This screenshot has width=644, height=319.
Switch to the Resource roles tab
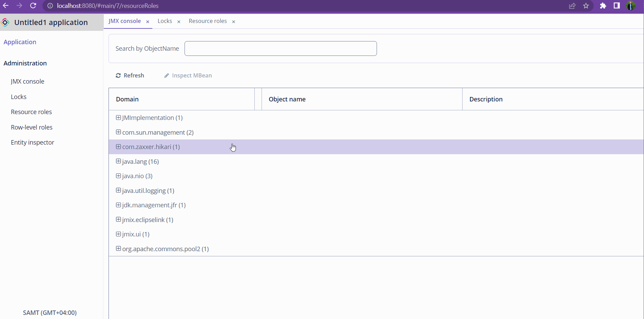(x=208, y=21)
